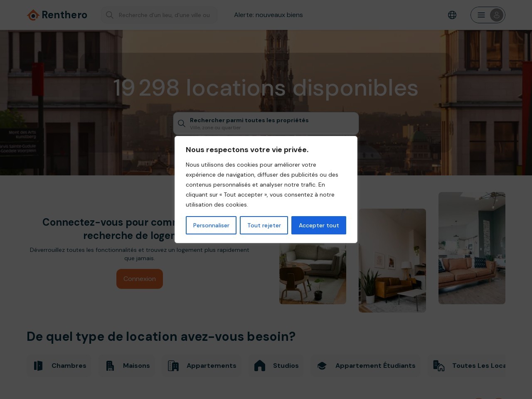Select Toutes Les Locations category
The height and width of the screenshot is (399, 532).
click(466, 366)
